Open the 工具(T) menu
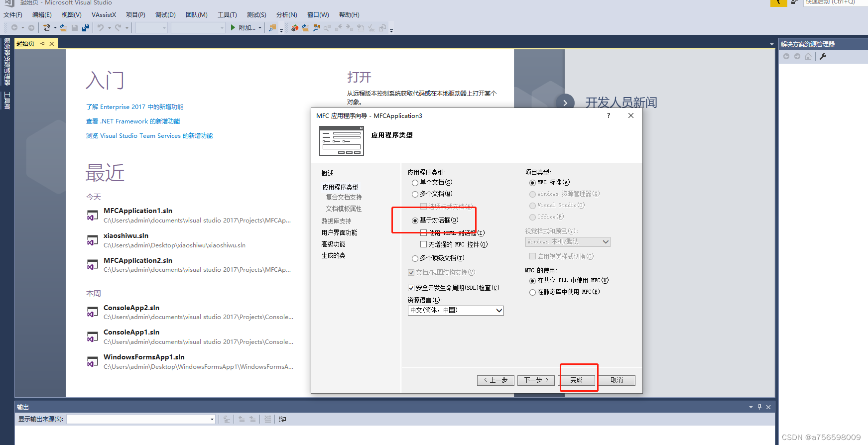Image resolution: width=868 pixels, height=445 pixels. [227, 15]
